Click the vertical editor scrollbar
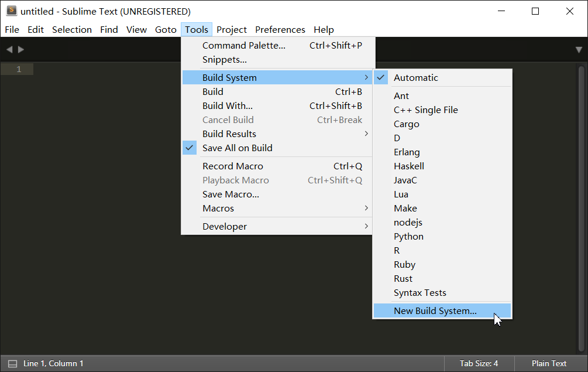The image size is (588, 372). click(581, 207)
